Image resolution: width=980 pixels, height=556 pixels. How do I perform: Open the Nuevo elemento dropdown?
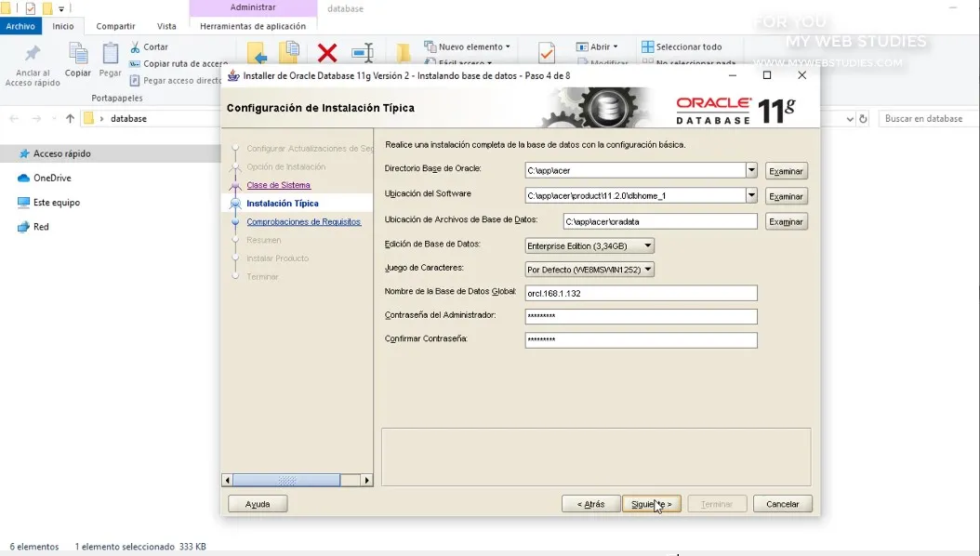(x=467, y=46)
